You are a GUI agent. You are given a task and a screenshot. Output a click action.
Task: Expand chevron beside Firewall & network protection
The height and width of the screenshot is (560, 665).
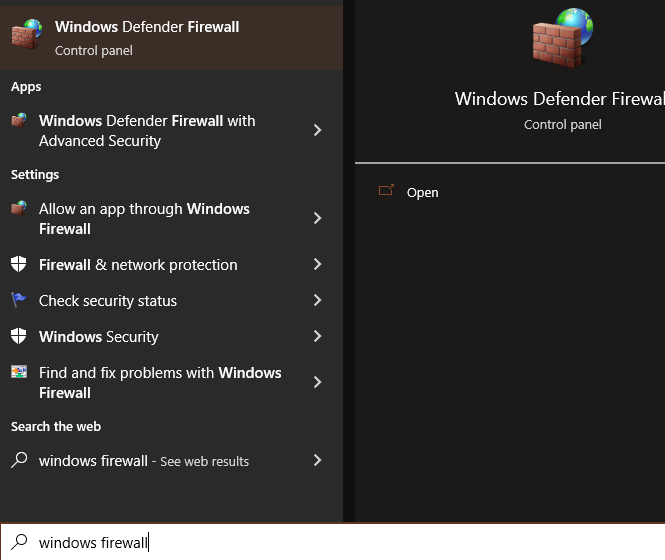[317, 264]
